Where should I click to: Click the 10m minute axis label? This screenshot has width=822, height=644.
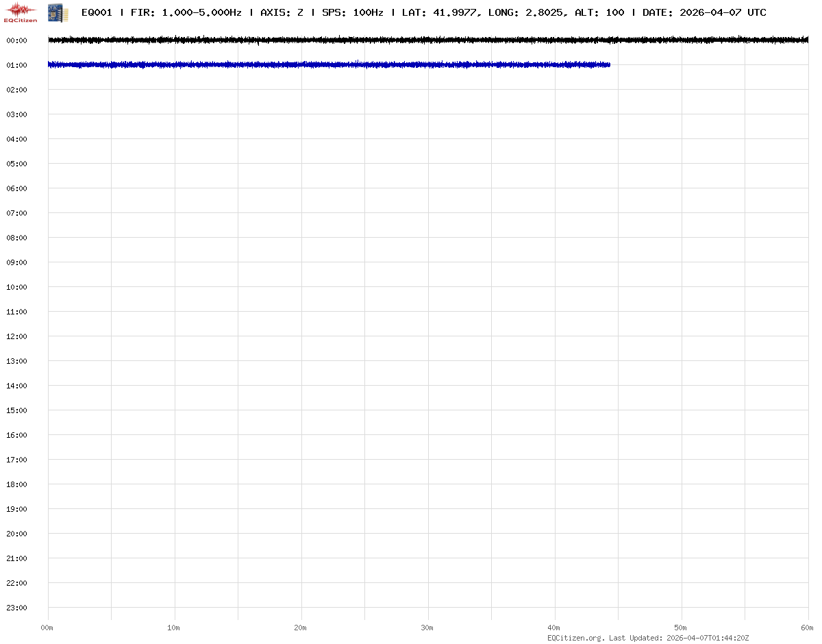(x=174, y=628)
